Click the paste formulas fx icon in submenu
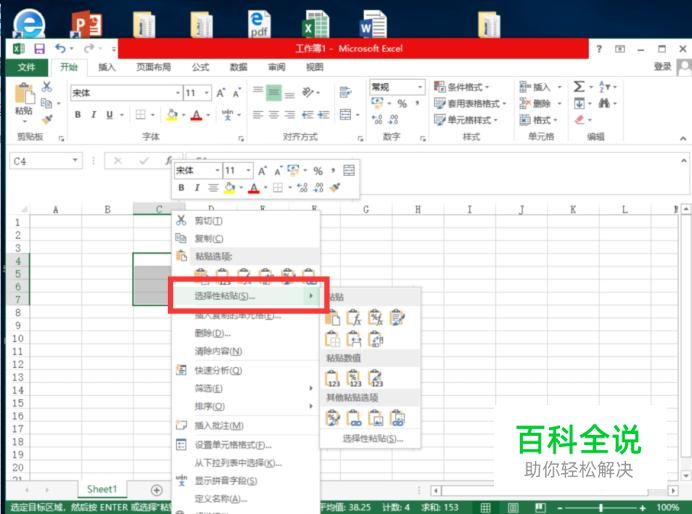Screen dimensions: 692x514 [354, 317]
